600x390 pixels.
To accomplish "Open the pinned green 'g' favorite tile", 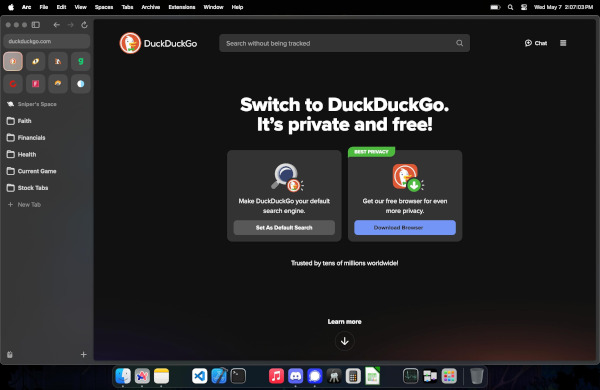I will pyautogui.click(x=81, y=61).
